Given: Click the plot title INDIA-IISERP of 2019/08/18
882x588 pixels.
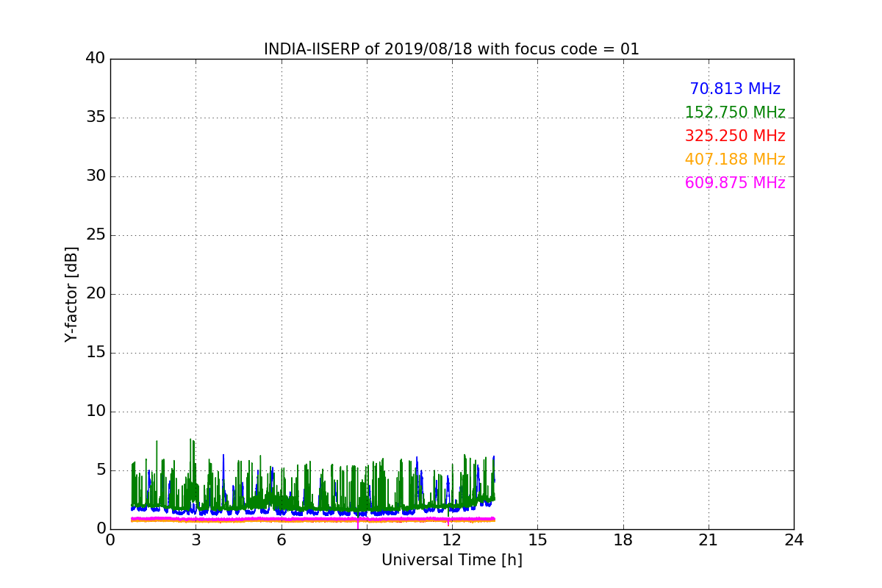Looking at the screenshot, I should coord(451,49).
